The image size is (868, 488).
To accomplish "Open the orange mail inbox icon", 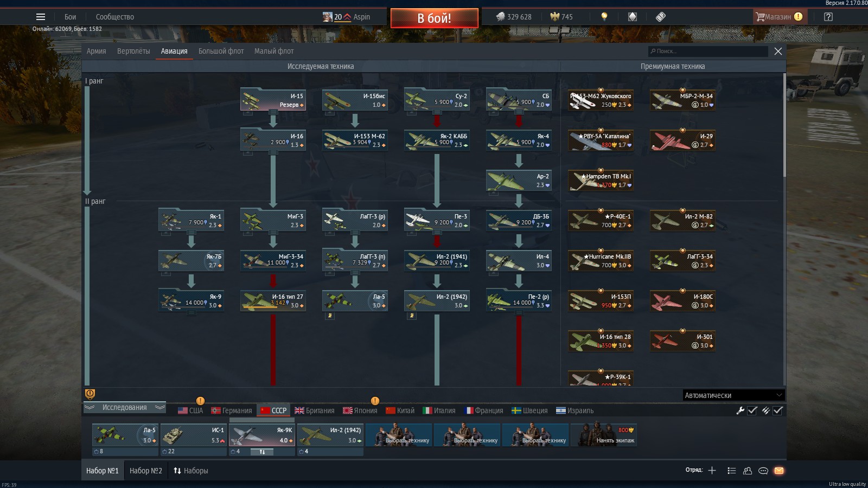I will tap(779, 471).
